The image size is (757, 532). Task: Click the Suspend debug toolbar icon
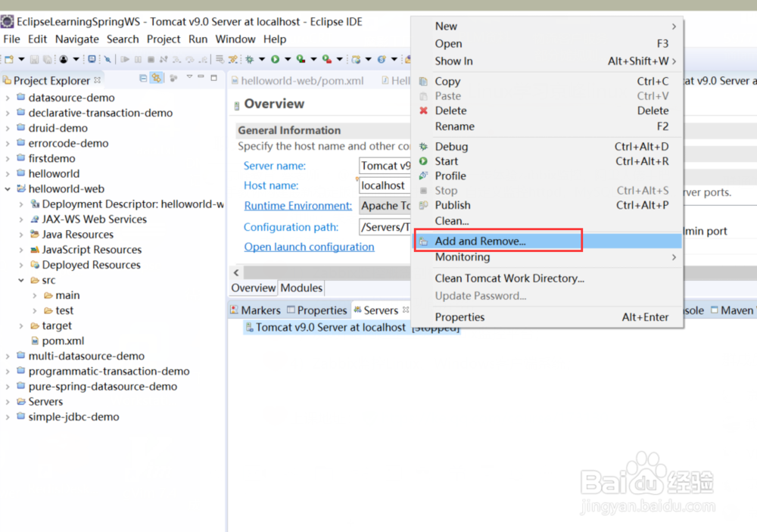(x=138, y=59)
